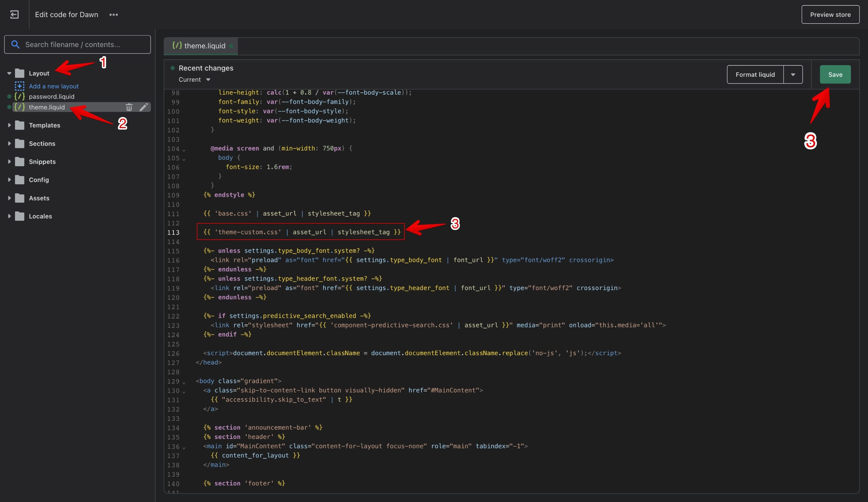Click the Assets folder icon
Screen dimensions: 868x502
(20, 198)
